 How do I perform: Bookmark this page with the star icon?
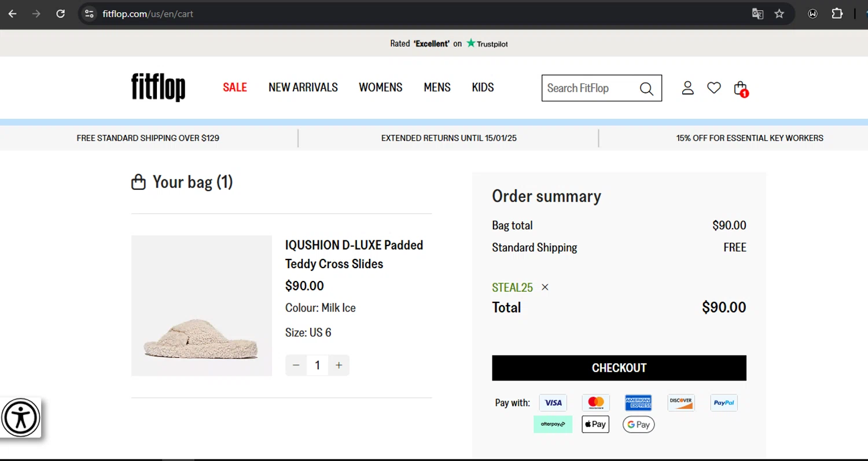(779, 13)
